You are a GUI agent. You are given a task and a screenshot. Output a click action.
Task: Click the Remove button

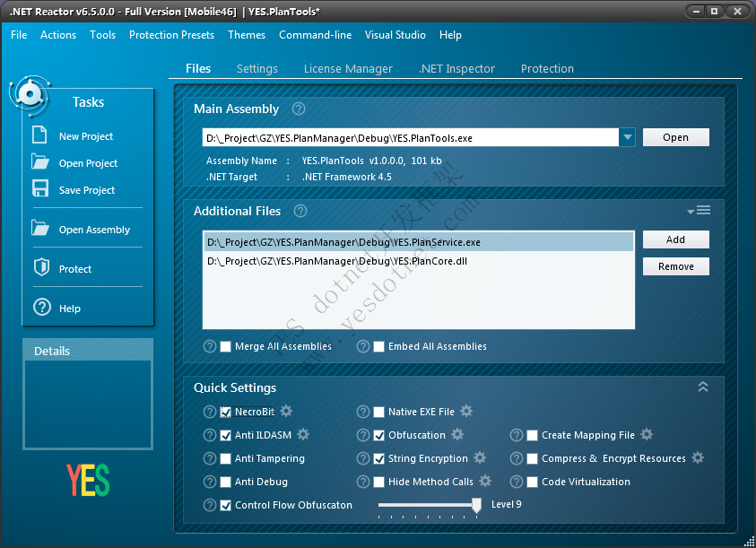coord(675,266)
